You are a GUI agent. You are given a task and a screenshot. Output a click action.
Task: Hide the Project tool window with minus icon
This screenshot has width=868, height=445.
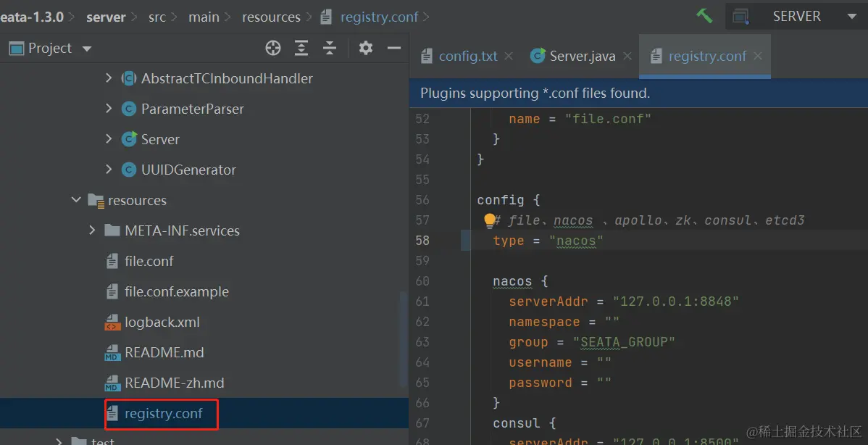[x=393, y=48]
